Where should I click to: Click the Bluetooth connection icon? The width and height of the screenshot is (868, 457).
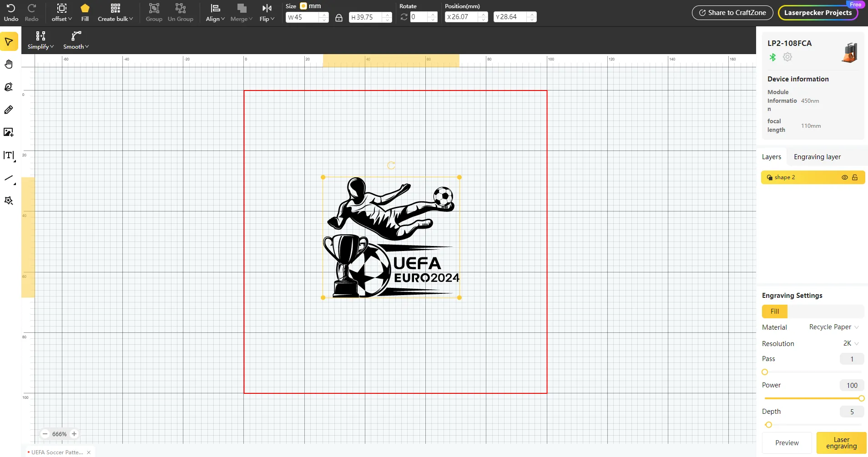772,57
